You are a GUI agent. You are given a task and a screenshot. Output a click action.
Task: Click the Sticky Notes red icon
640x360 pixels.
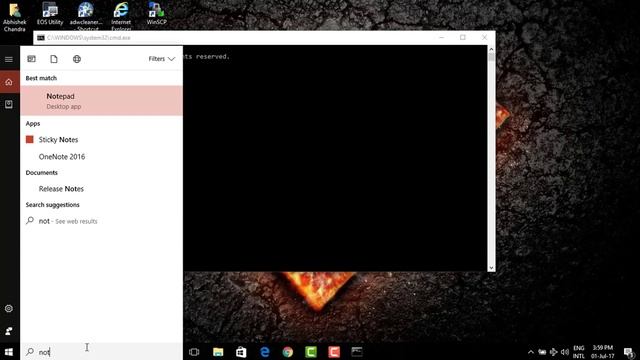29,140
